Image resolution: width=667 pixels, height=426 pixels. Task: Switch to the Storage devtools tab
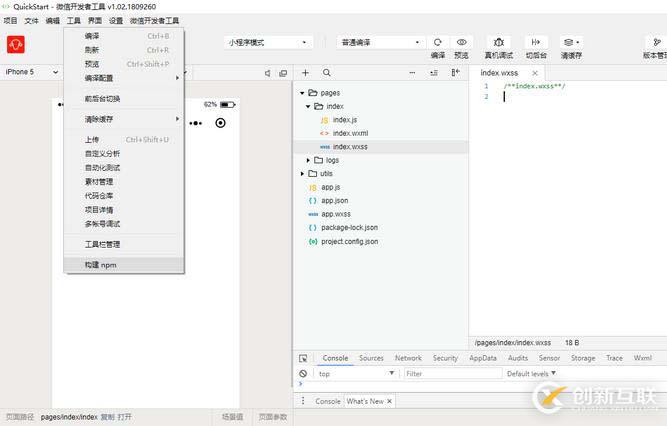click(x=583, y=358)
